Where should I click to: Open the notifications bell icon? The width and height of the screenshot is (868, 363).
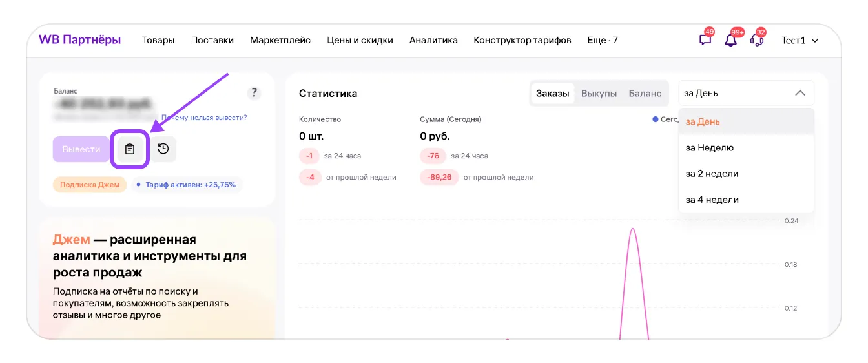[x=731, y=39]
